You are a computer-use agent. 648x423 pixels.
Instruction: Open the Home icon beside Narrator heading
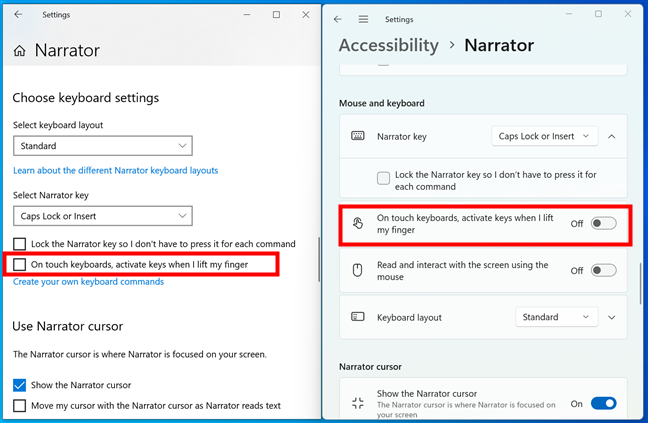pyautogui.click(x=19, y=51)
